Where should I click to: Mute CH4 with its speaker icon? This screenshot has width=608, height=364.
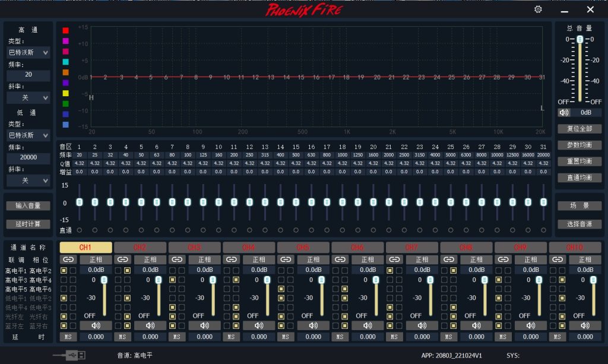tap(259, 325)
